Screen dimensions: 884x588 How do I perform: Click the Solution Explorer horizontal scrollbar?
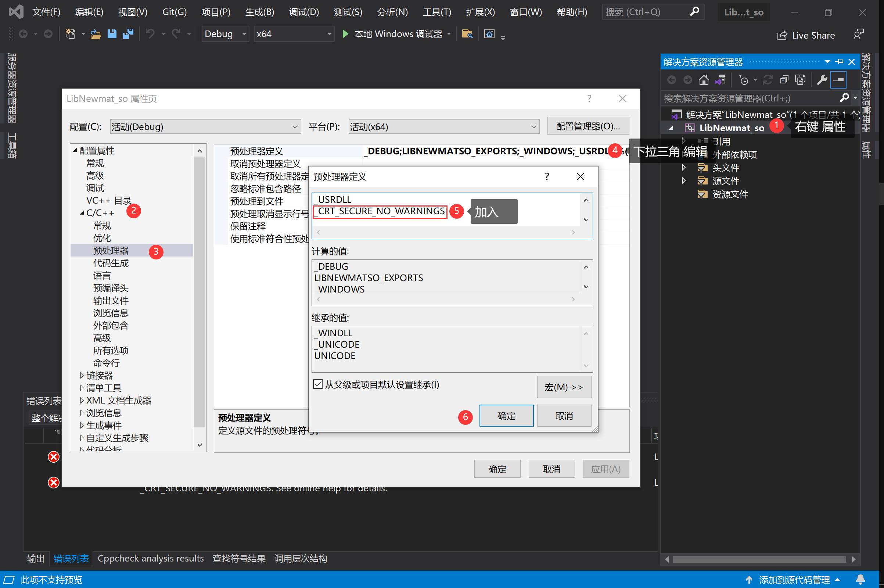759,559
